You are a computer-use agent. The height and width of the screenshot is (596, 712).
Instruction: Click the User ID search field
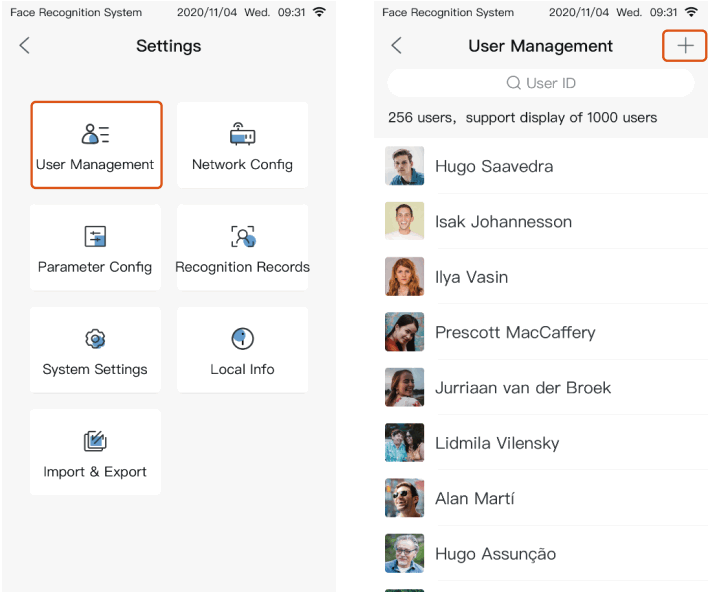[x=540, y=83]
